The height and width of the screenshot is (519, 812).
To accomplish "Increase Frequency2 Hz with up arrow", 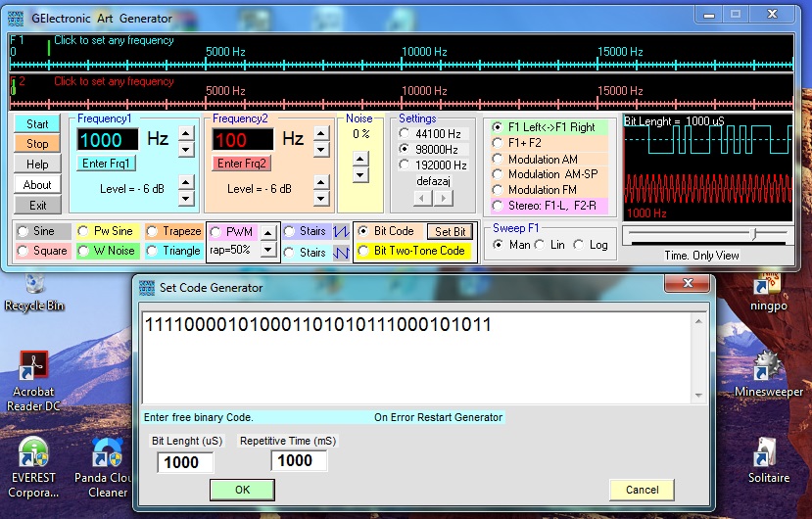I will 321,133.
